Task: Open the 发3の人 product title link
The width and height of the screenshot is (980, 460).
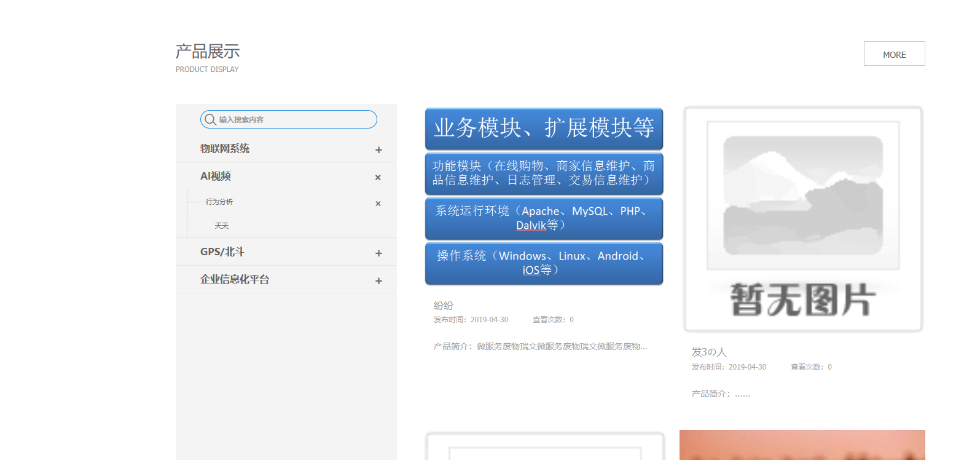Action: coord(709,352)
